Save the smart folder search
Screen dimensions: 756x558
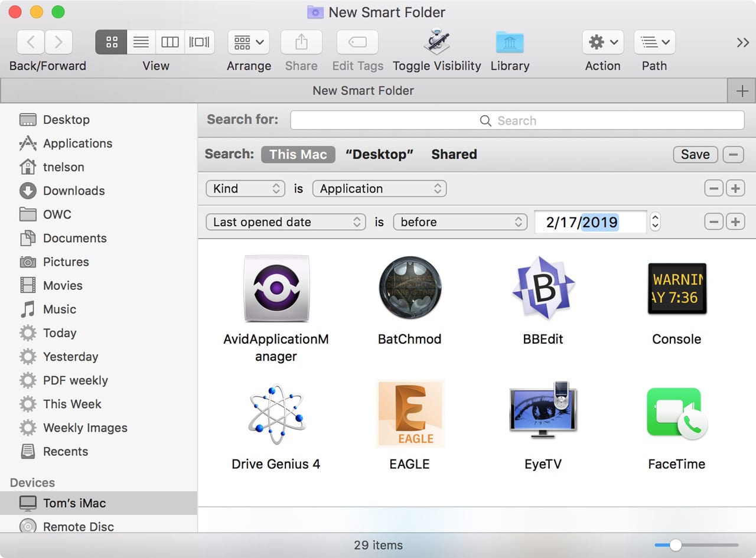coord(695,155)
